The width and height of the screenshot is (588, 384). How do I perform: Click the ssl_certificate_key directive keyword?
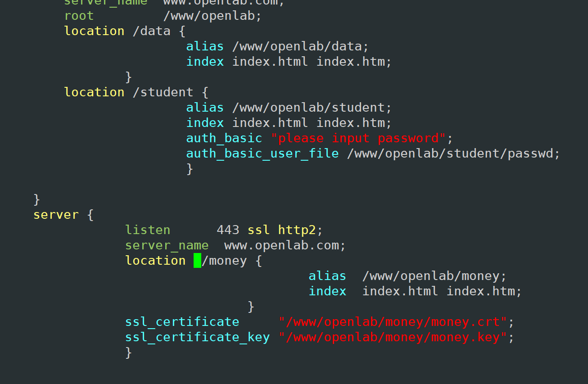[197, 337]
